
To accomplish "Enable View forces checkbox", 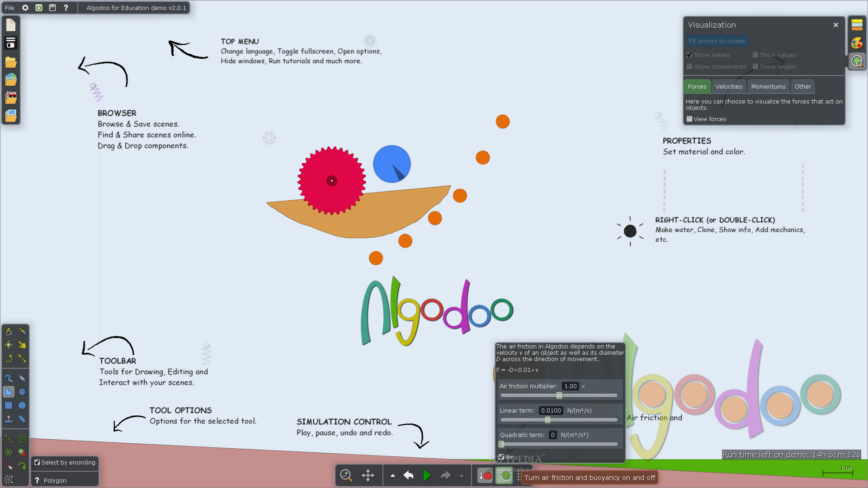I will tap(689, 119).
